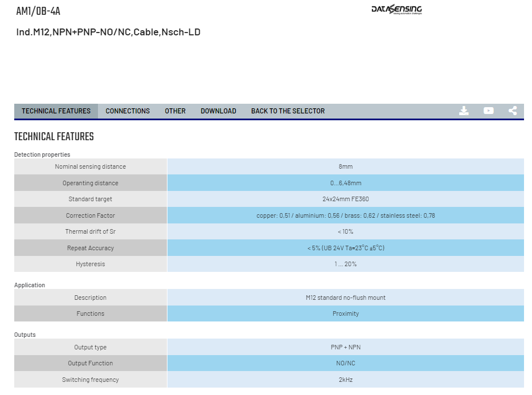The height and width of the screenshot is (395, 532).
Task: Select the PNP + NPN value
Action: coord(346,347)
